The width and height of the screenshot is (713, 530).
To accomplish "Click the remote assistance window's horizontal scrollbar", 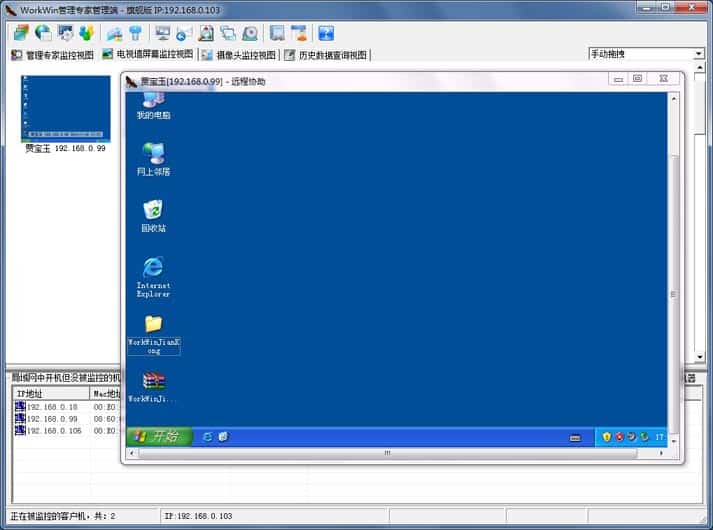I will point(387,453).
